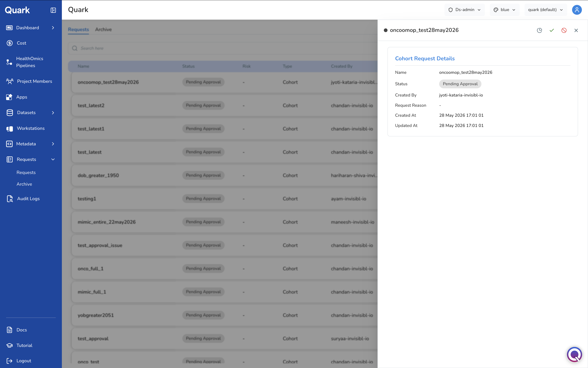Reject the request with the red deny icon
Screen dimensions: 588x368
(x=564, y=30)
